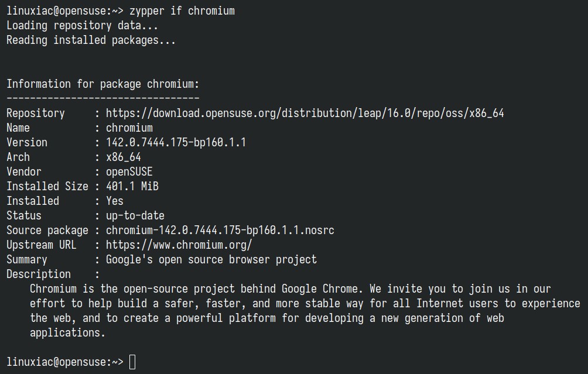Click the 'up-to-date' status value
The image size is (588, 374).
pos(135,215)
